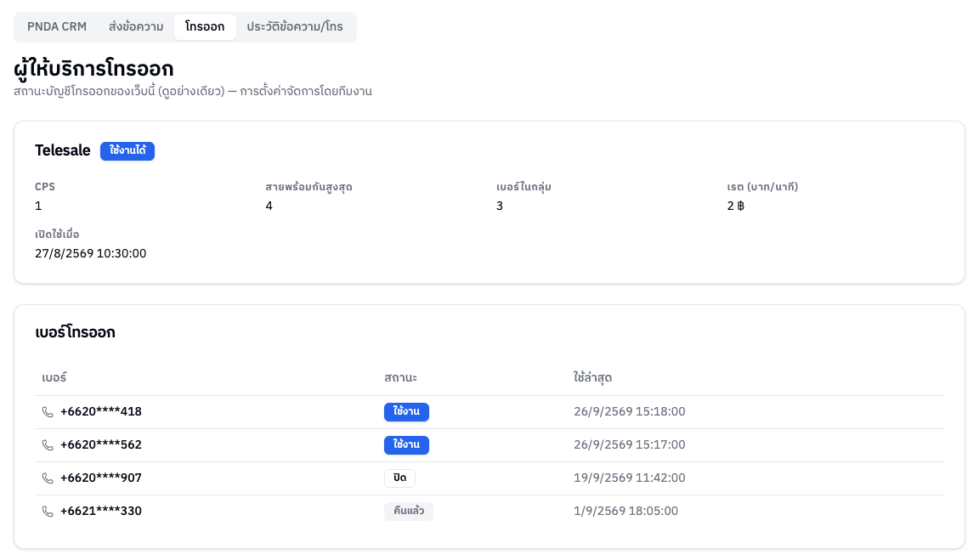
Task: Select phone number +6621****330
Action: pos(101,512)
